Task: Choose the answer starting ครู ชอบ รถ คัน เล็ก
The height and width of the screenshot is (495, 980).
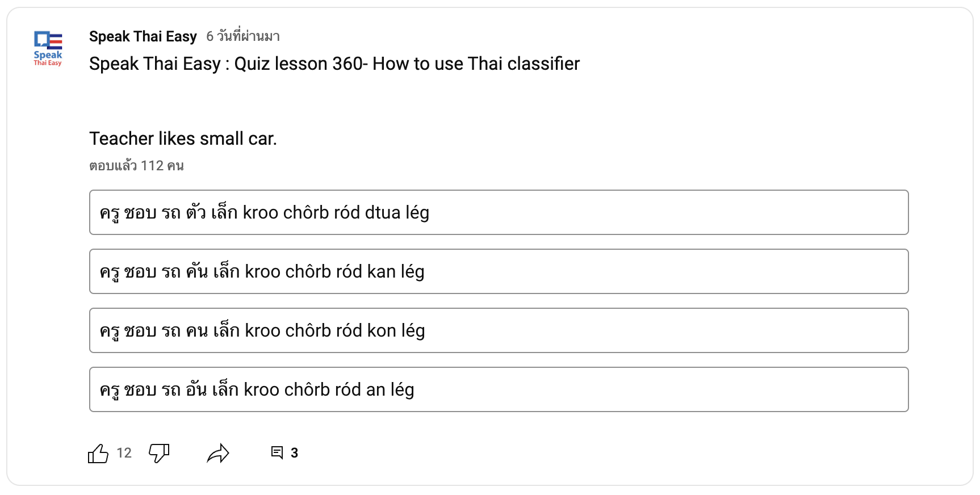Action: click(499, 271)
